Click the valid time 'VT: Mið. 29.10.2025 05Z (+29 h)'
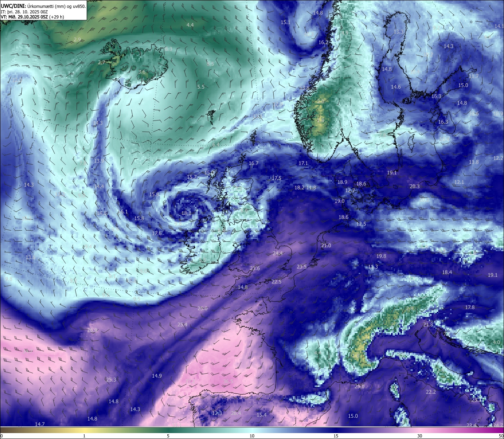 coord(32,17)
